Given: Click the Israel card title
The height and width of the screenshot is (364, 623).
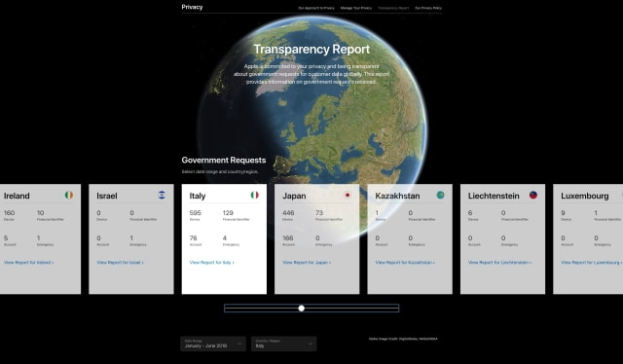Looking at the screenshot, I should (107, 196).
